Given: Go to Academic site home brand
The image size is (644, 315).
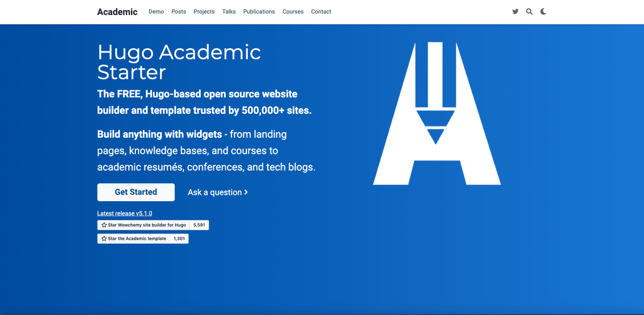Looking at the screenshot, I should (117, 12).
